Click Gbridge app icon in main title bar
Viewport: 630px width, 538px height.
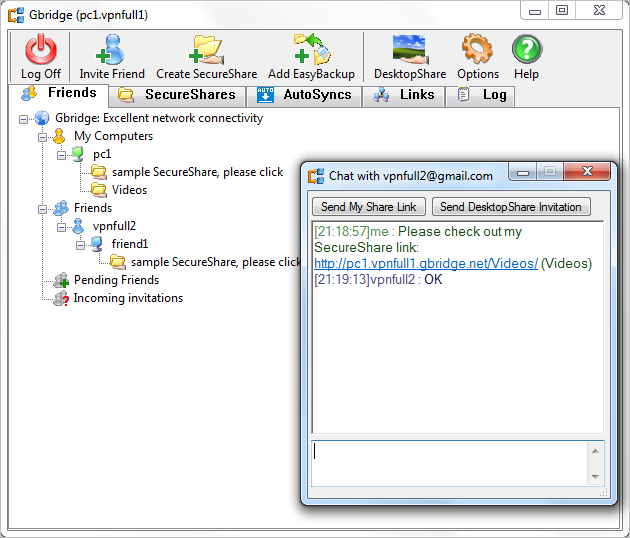click(x=16, y=15)
